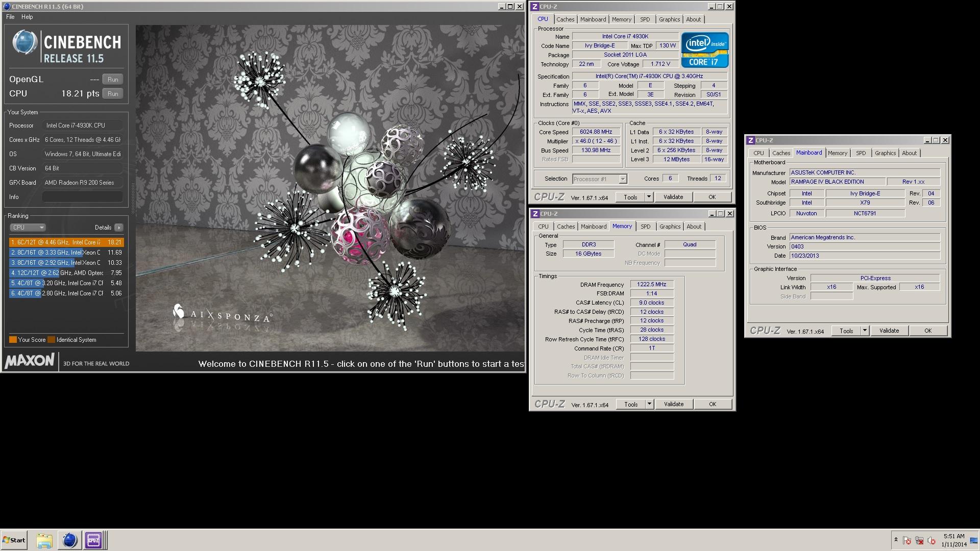The height and width of the screenshot is (551, 980).
Task: Click the Cinebench globe icon in title bar
Action: (6, 7)
